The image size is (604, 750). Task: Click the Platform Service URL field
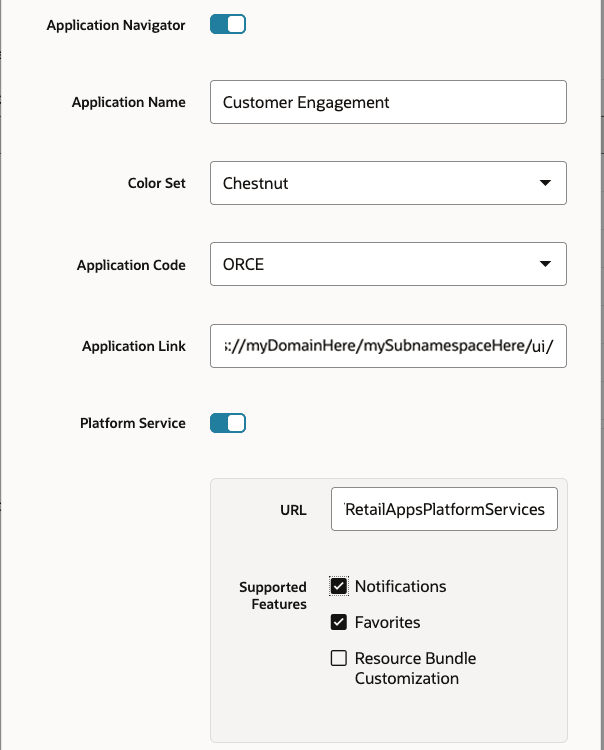click(444, 509)
